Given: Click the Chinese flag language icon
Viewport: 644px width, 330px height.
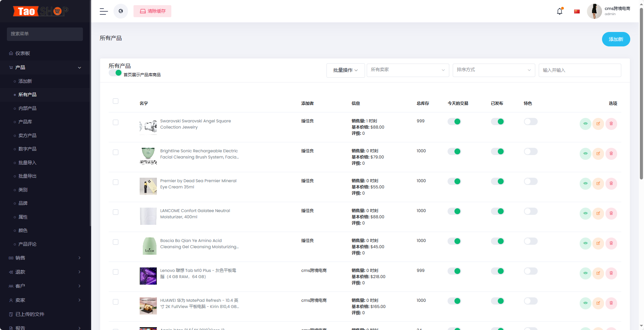Looking at the screenshot, I should point(577,11).
